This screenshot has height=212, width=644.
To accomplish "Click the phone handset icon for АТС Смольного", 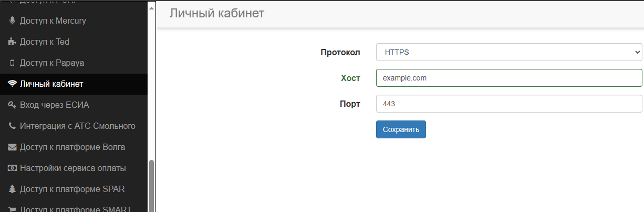I will 12,126.
